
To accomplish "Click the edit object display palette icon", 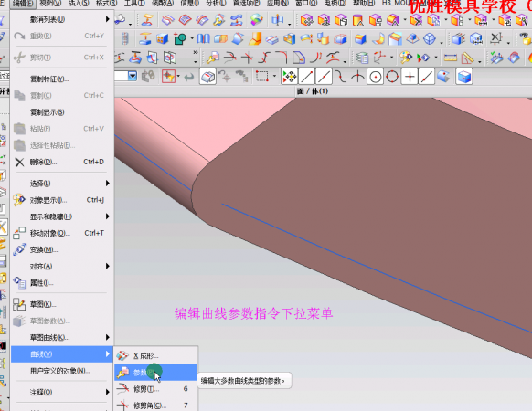I will (x=406, y=58).
